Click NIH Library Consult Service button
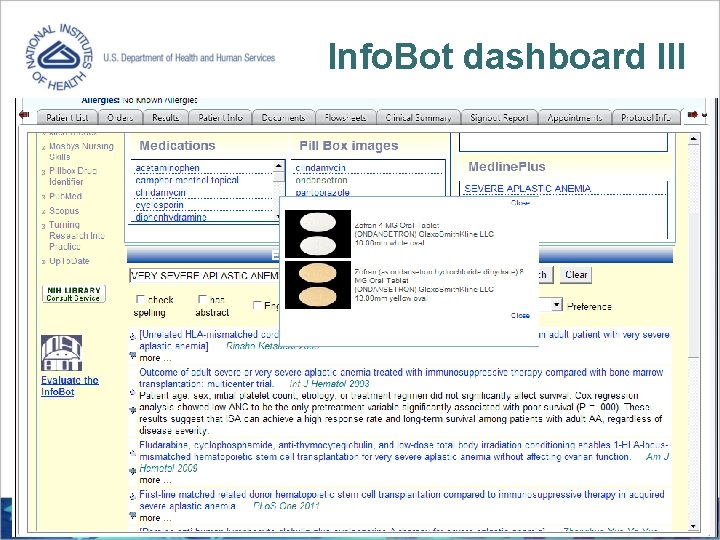The height and width of the screenshot is (540, 720). tap(73, 294)
